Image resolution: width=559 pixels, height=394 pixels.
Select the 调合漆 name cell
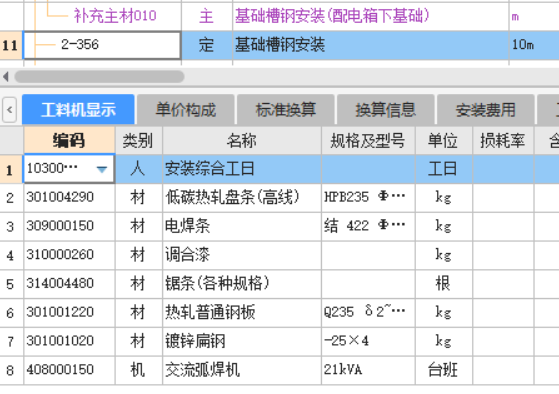tap(242, 255)
